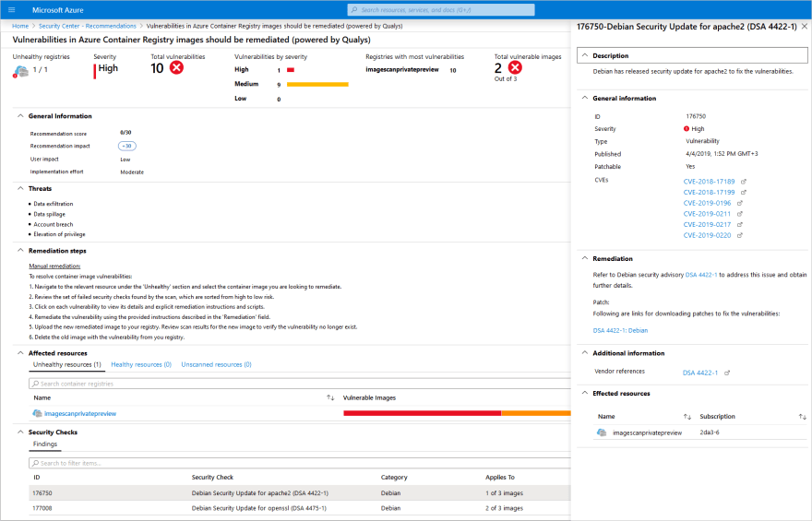
Task: Click subscription value 2da3-6
Action: pyautogui.click(x=710, y=432)
